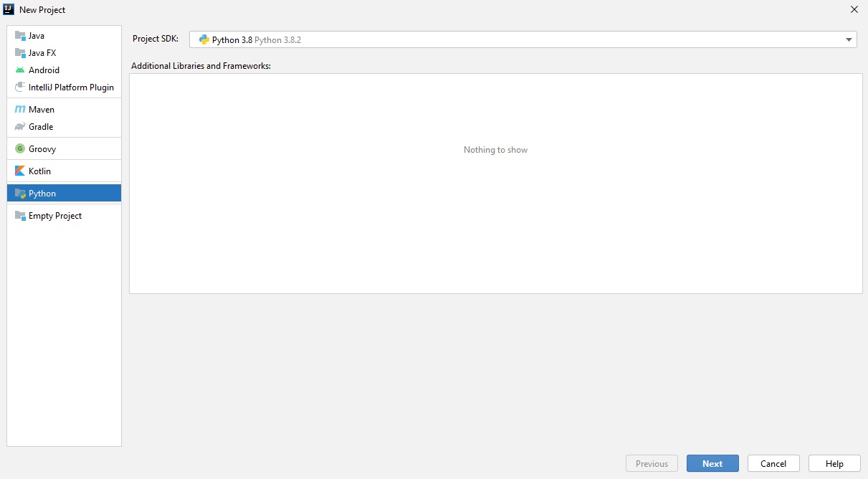Open the Project SDK dropdown
Screen dimensions: 868x479
tap(523, 39)
